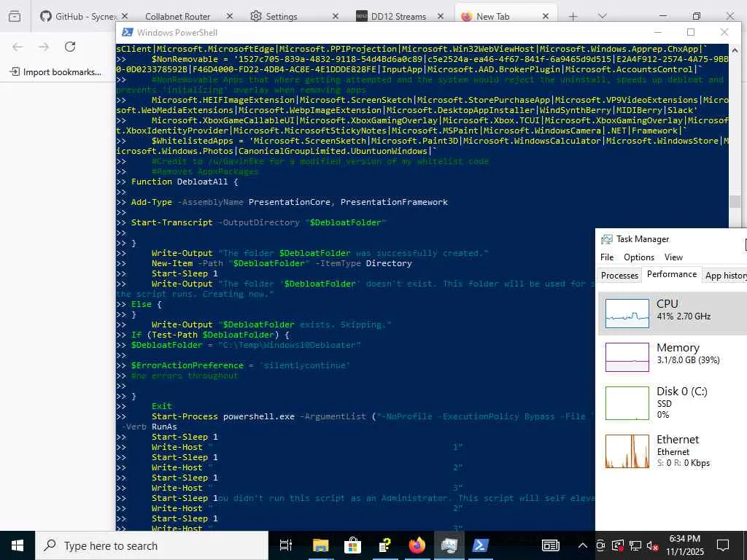Open a new browser tab with plus

tap(573, 17)
